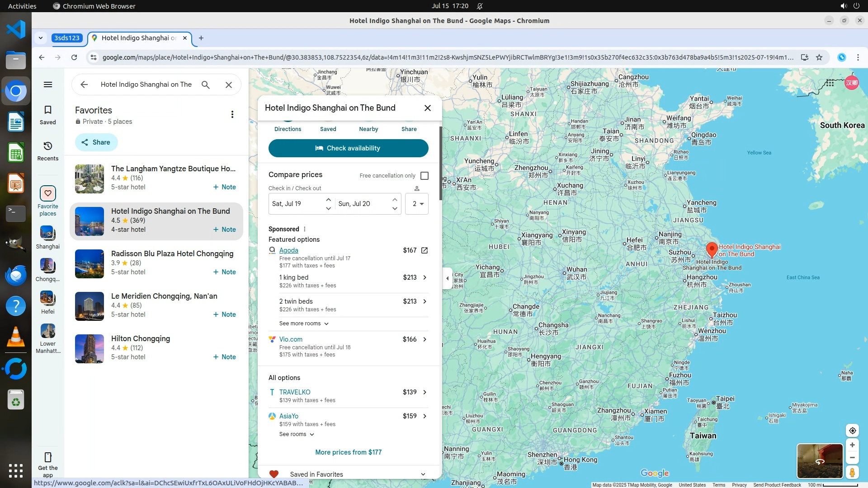Open the guest count dropdown
The width and height of the screenshot is (868, 488).
point(416,204)
